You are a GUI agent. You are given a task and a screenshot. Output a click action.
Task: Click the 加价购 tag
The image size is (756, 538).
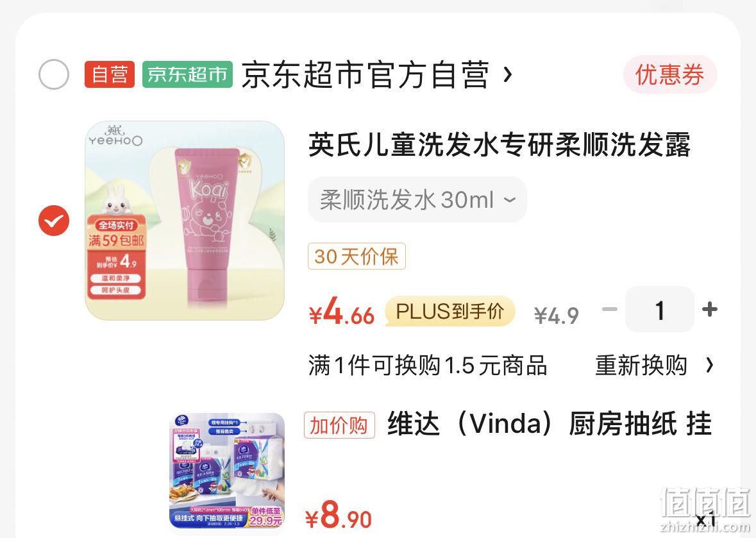pos(339,425)
